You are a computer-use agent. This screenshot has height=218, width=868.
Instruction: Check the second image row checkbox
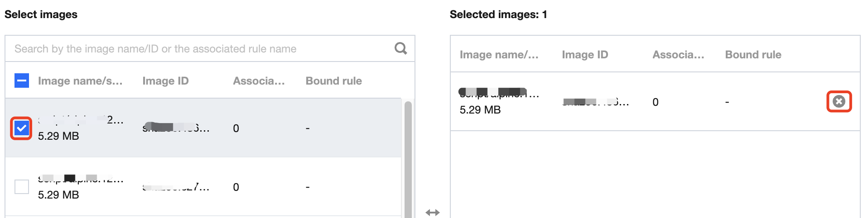coord(21,187)
